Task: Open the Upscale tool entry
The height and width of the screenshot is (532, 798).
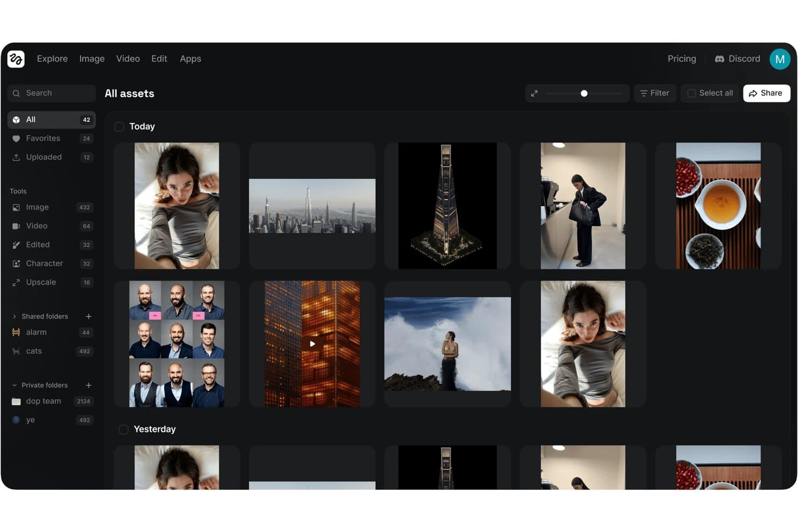Action: (x=52, y=282)
